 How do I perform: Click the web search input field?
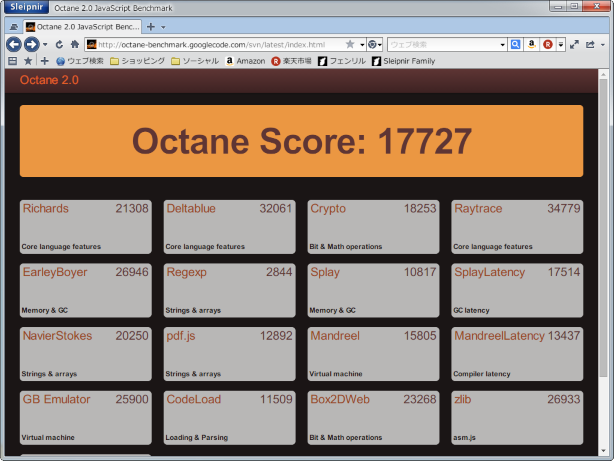coord(443,45)
